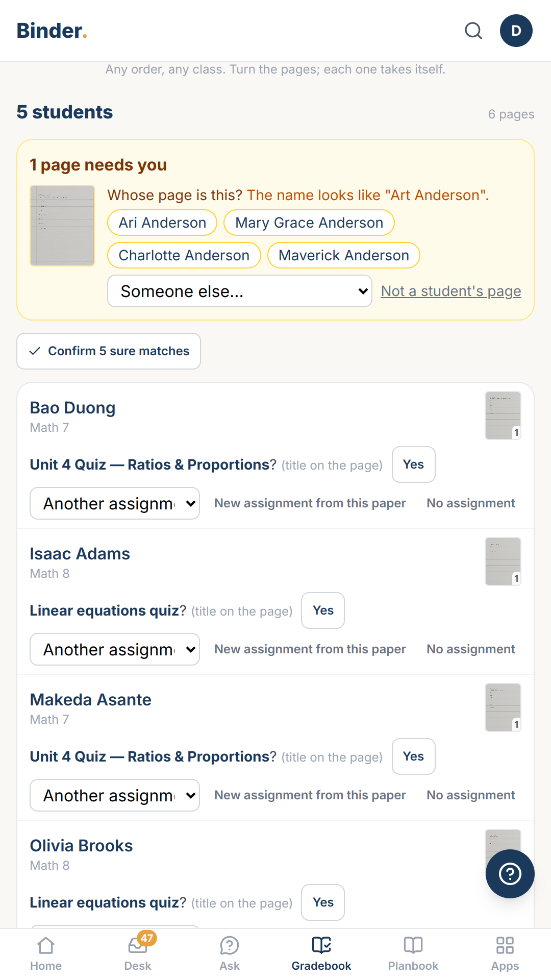551x980 pixels.
Task: Open the user avatar D menu
Action: (516, 31)
